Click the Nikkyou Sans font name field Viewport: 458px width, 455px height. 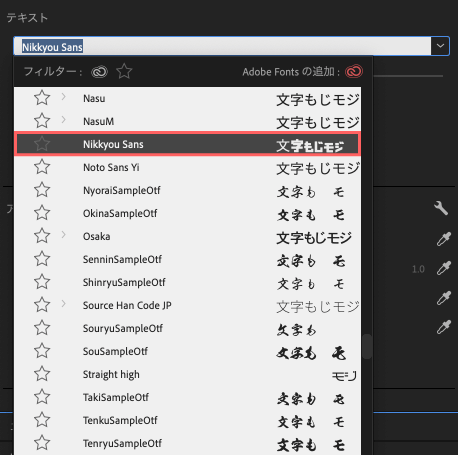[x=222, y=46]
